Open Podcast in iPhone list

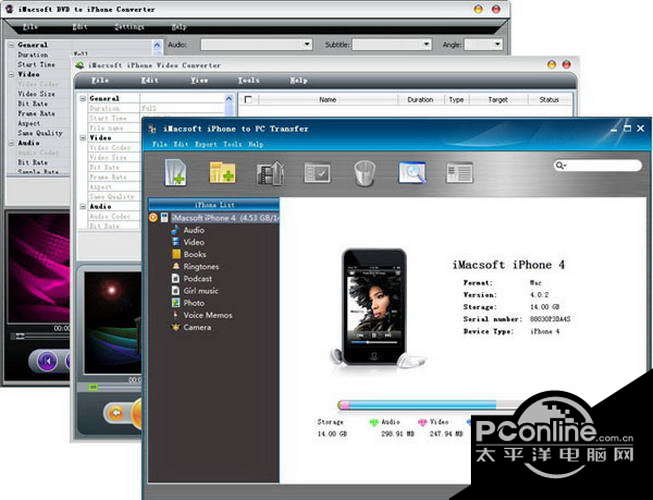coord(198,279)
